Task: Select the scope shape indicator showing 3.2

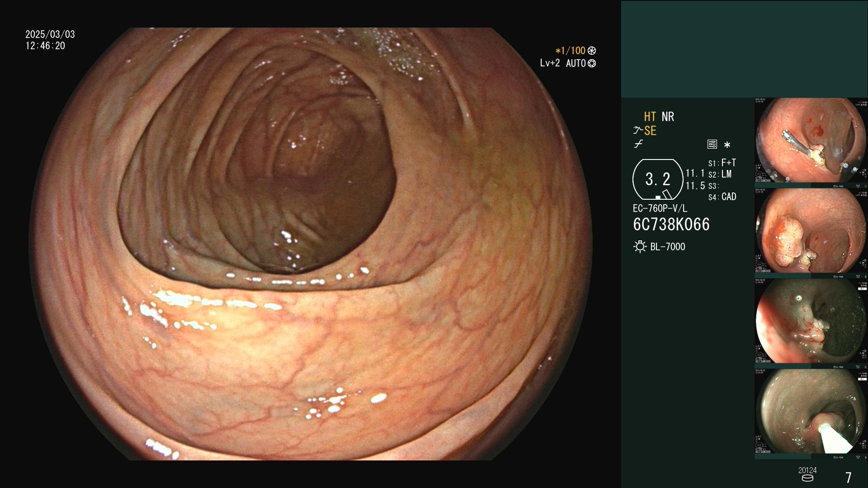Action: 658,179
